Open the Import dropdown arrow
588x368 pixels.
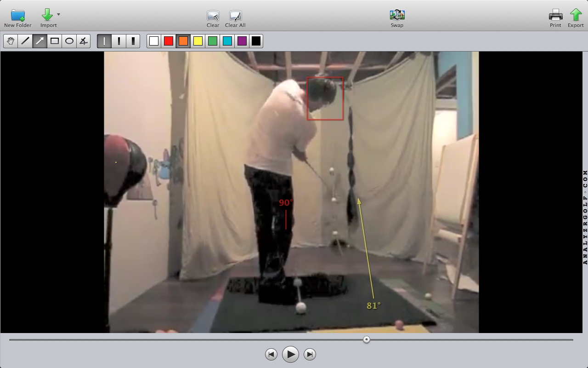(58, 15)
